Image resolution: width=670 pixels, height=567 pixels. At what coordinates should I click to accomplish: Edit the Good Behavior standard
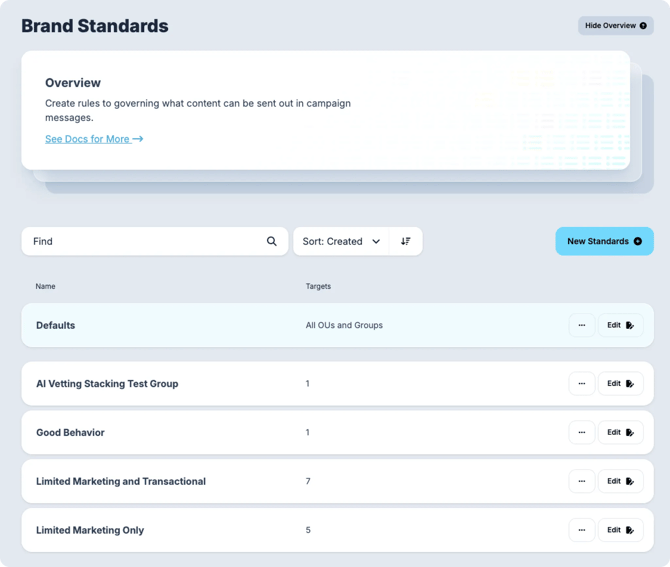620,432
